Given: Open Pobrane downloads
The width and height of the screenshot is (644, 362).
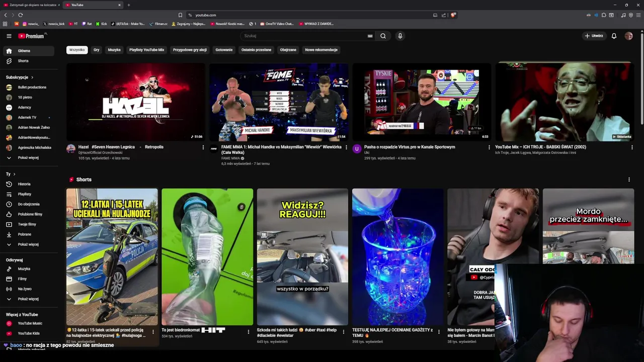Looking at the screenshot, I should tap(29, 234).
